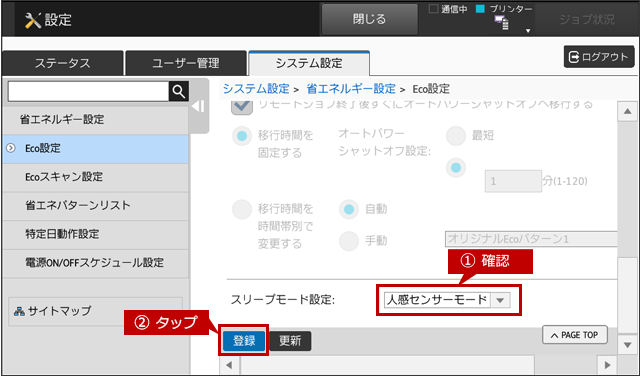Click the ログアウト button
640x376 pixels.
pos(599,57)
